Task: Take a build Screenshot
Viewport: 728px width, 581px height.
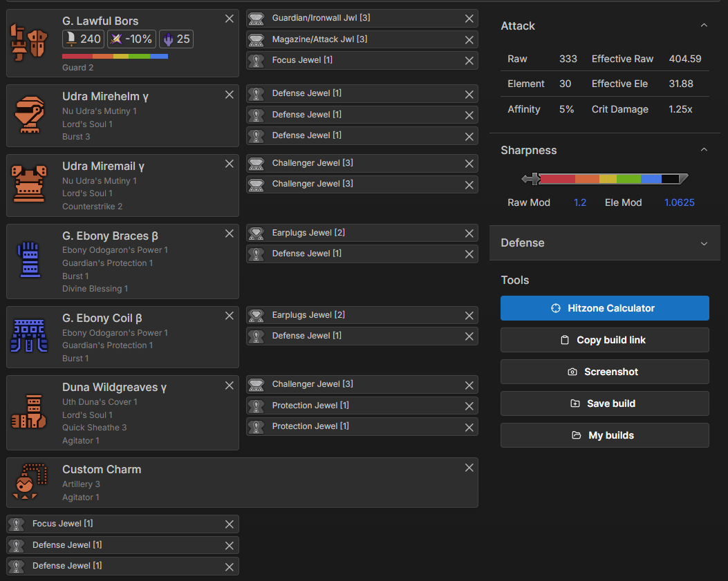Action: tap(604, 372)
